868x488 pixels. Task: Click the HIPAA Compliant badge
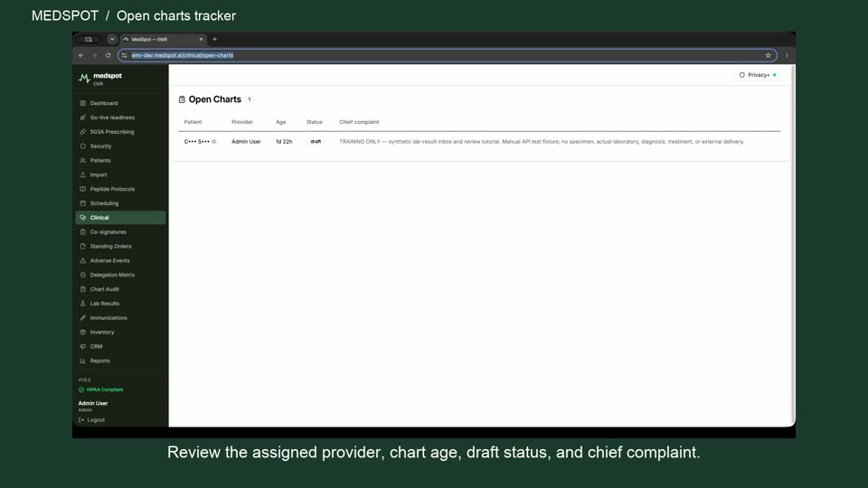[100, 389]
